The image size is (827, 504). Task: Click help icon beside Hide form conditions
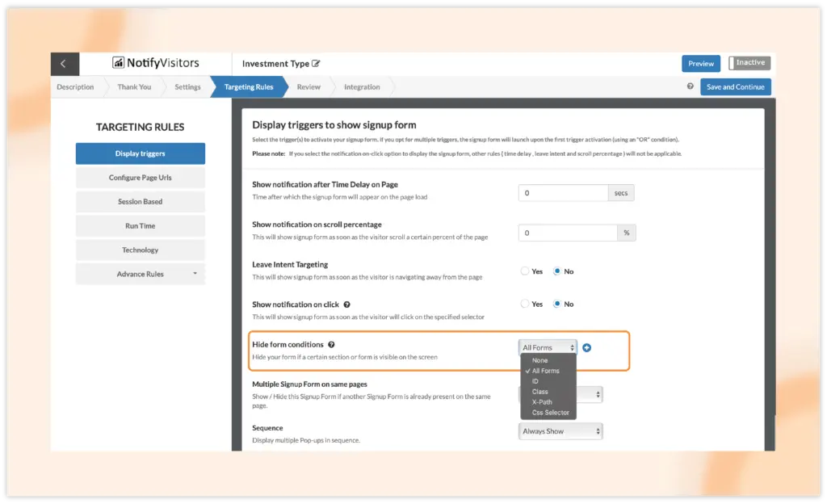point(331,345)
